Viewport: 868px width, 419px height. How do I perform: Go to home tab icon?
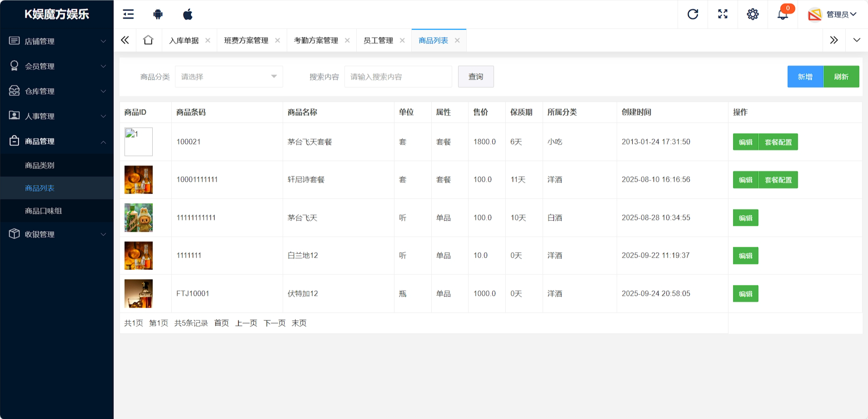coord(148,40)
